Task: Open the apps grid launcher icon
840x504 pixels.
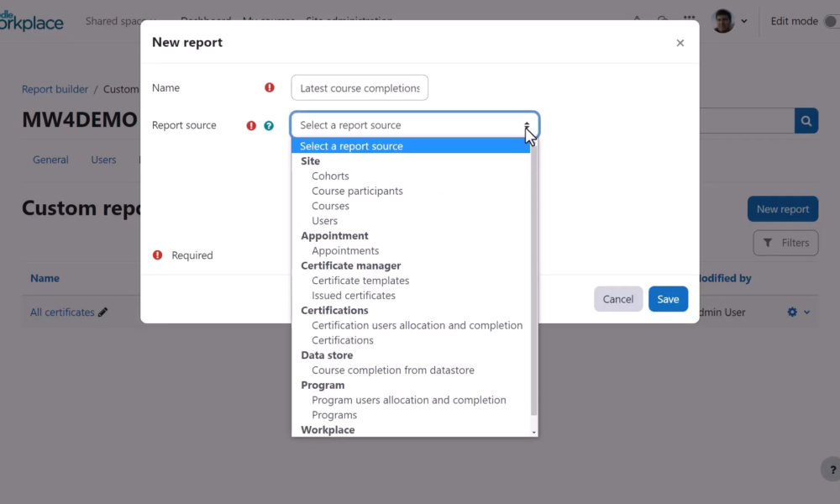Action: tap(689, 18)
